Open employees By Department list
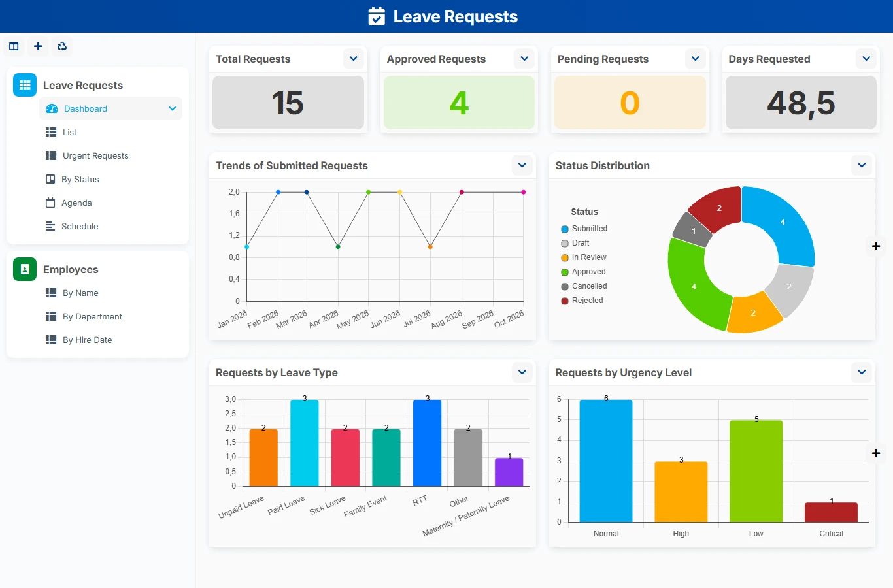 110,316
